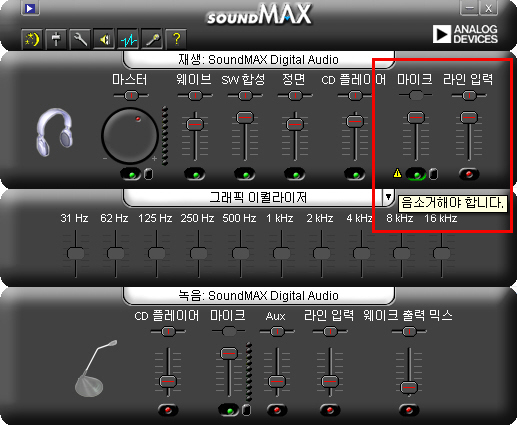Click the 녹음: SoundMAX Digital Audio header

point(259,296)
